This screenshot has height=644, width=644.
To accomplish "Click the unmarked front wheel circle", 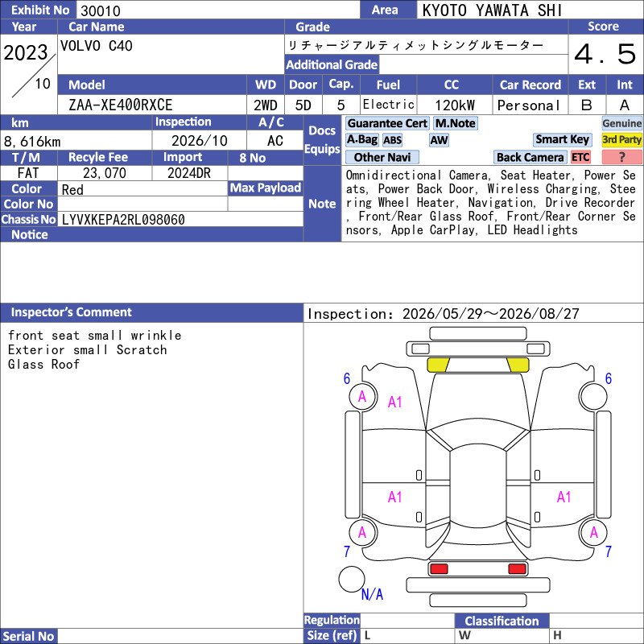I will coord(593,396).
